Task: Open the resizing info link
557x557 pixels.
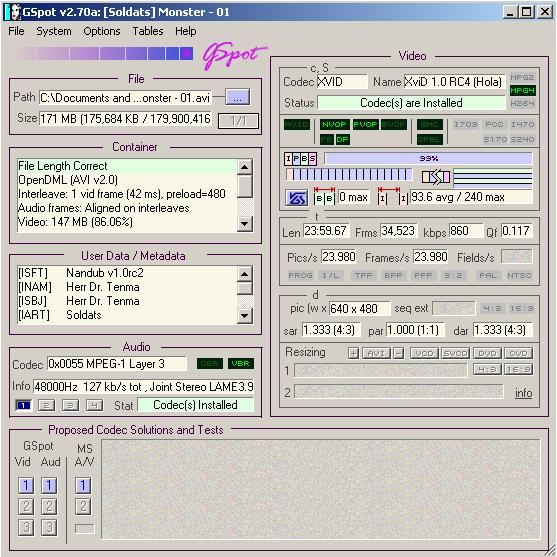Action: tap(523, 393)
